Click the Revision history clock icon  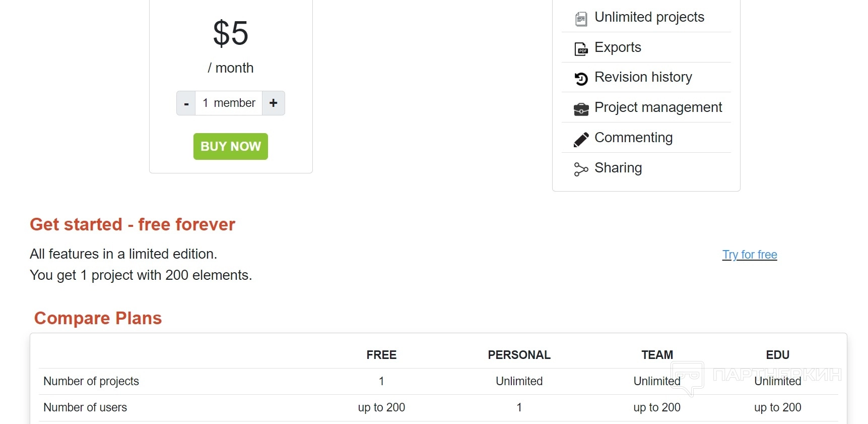581,79
